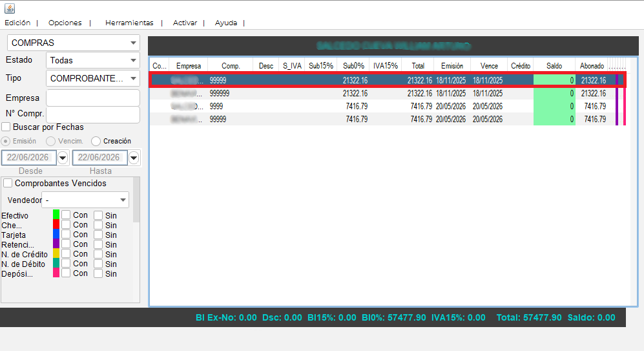The width and height of the screenshot is (644, 351).
Task: Enable the Buscar por Fechas checkbox
Action: [x=6, y=127]
